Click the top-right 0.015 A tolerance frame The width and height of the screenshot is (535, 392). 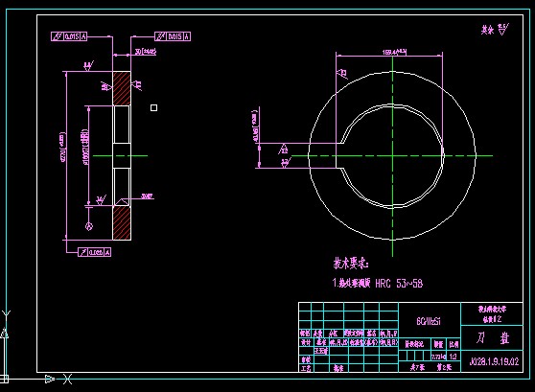click(x=173, y=36)
